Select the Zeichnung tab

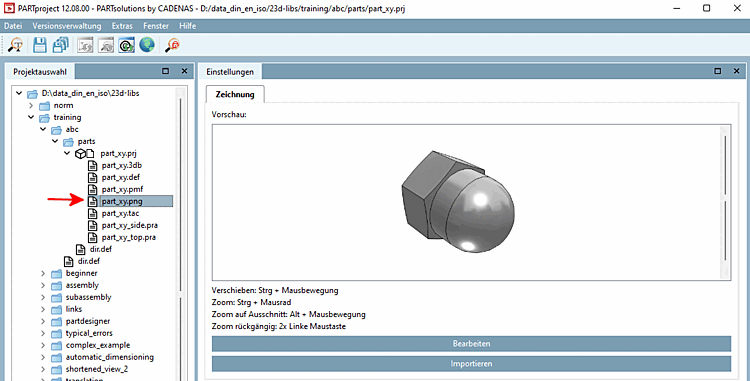pos(235,94)
